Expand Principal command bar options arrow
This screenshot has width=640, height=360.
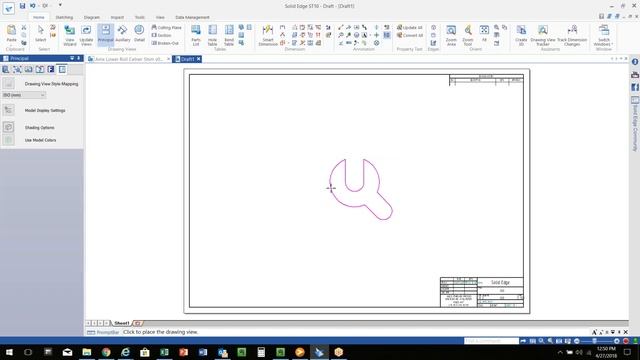click(x=72, y=58)
